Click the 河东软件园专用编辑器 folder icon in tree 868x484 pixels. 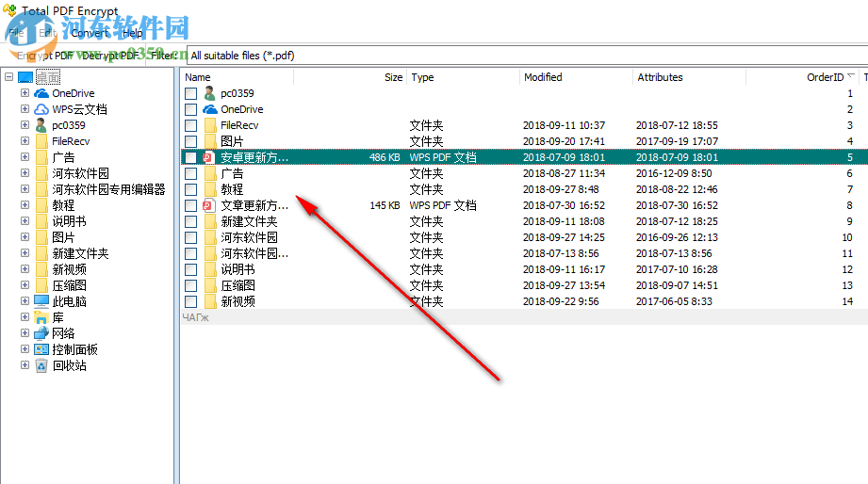tap(41, 189)
